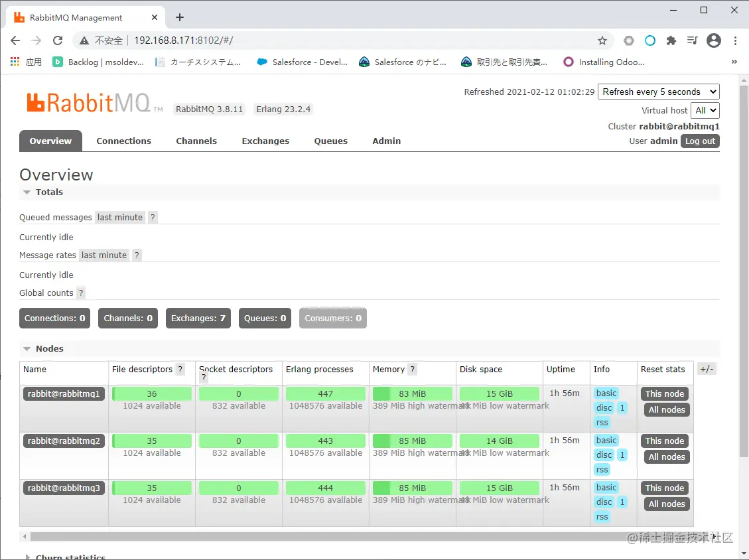Open the Backlog bookmark
The width and height of the screenshot is (749, 560).
point(98,62)
